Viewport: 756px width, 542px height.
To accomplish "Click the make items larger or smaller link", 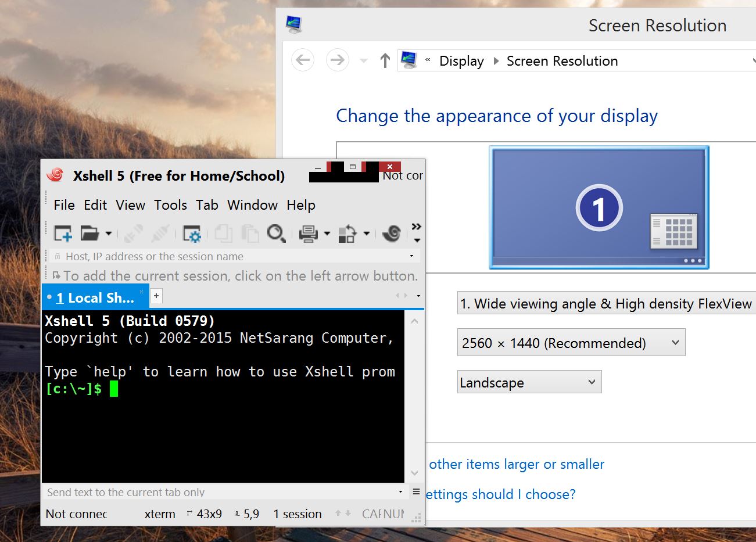I will (516, 464).
